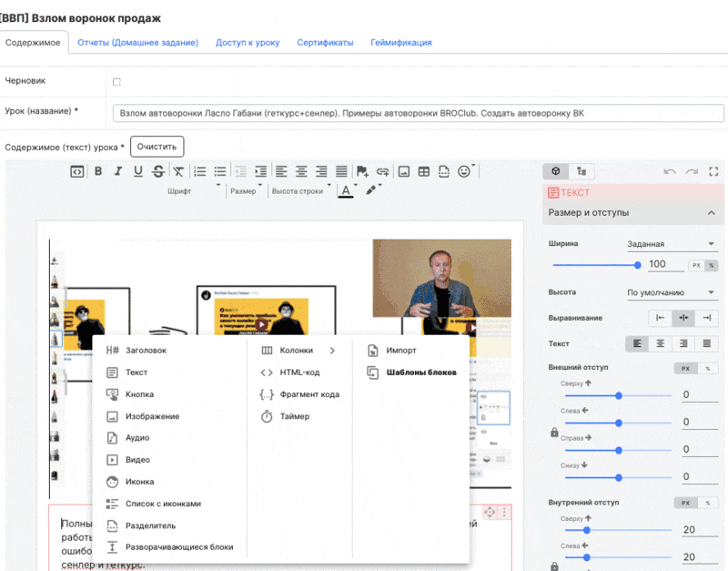The width and height of the screenshot is (728, 571).
Task: Collapse the Размер и отступы section
Action: pos(711,213)
